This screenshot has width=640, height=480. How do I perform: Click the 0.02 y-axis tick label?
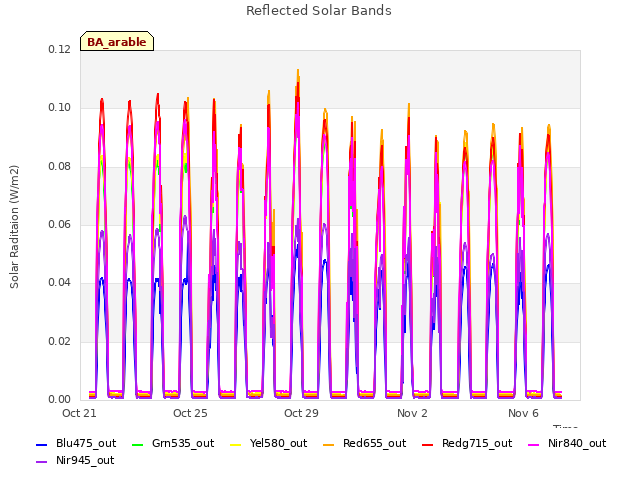click(x=60, y=341)
